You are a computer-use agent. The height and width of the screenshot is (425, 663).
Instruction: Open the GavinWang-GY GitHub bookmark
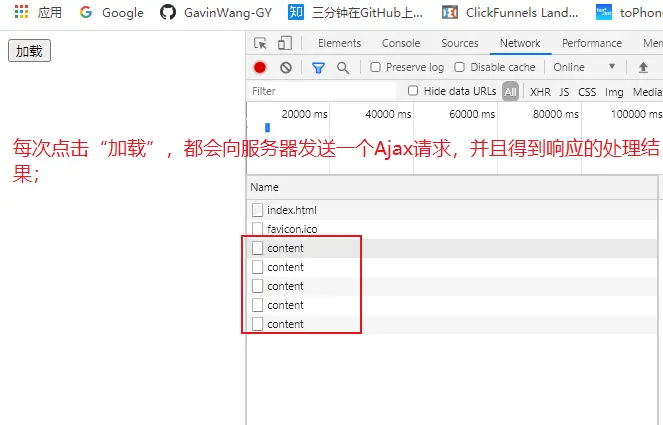pos(216,12)
